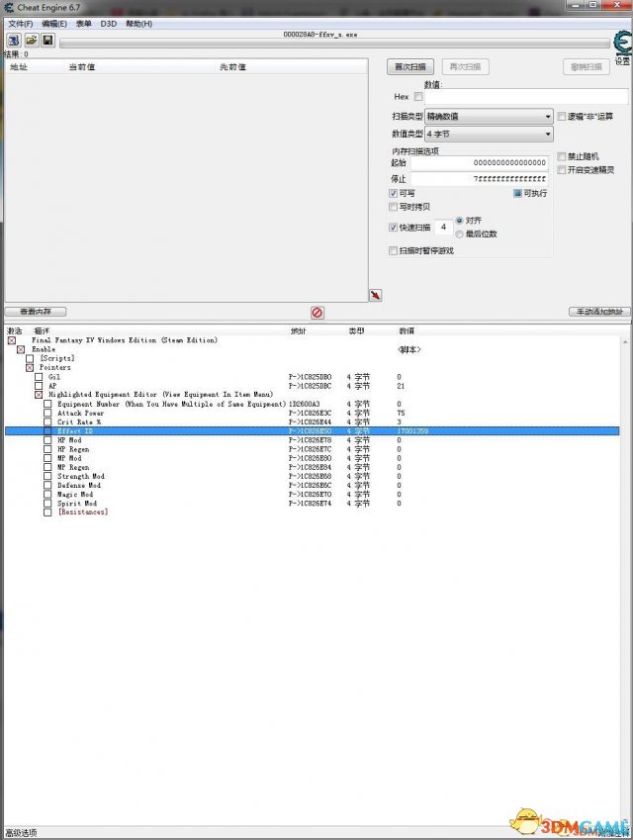Open the 数值类型 dropdown
This screenshot has height=840, width=633.
click(x=489, y=134)
